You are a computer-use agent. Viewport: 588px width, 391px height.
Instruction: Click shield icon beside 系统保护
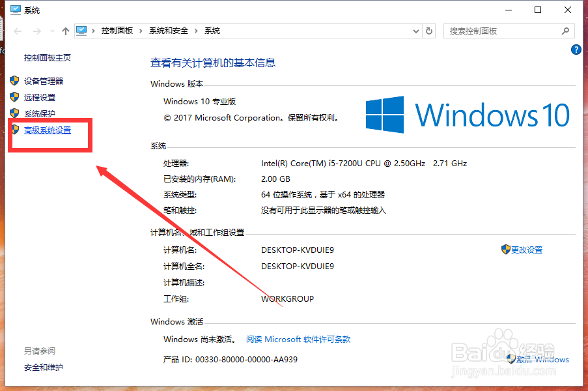coord(14,113)
